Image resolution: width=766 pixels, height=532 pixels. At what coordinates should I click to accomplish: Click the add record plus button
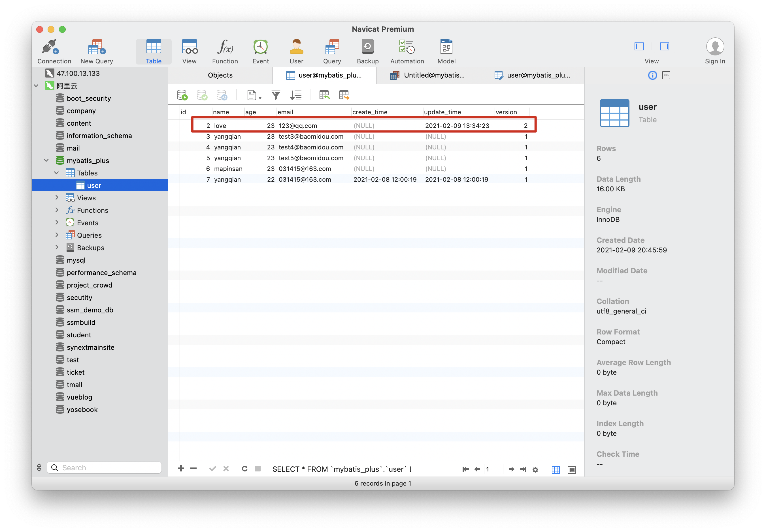point(181,469)
